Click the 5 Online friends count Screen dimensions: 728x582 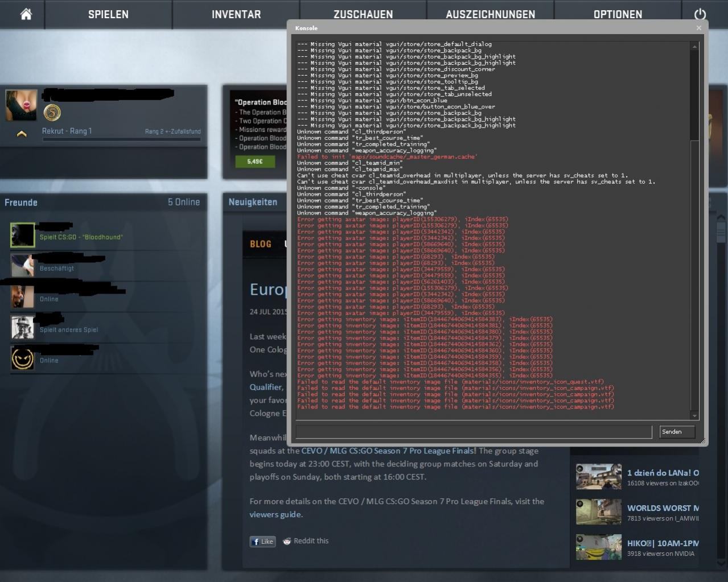click(184, 202)
